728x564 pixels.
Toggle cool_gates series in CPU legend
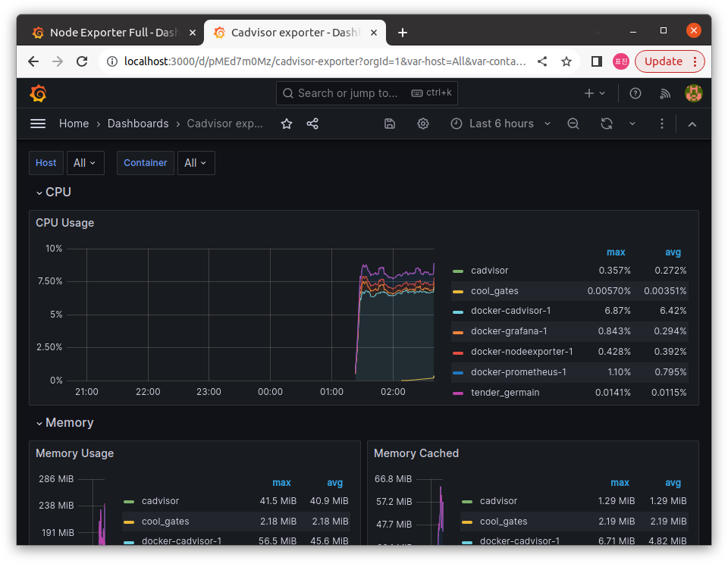(x=494, y=291)
